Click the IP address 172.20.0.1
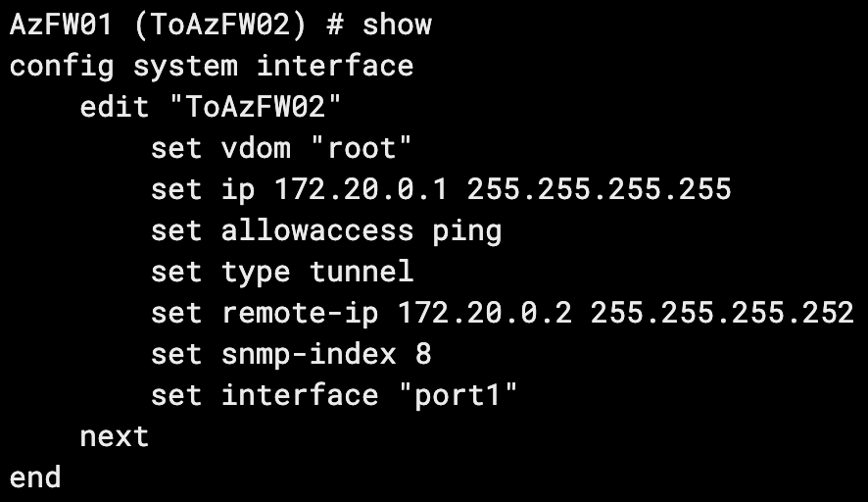 click(x=362, y=189)
